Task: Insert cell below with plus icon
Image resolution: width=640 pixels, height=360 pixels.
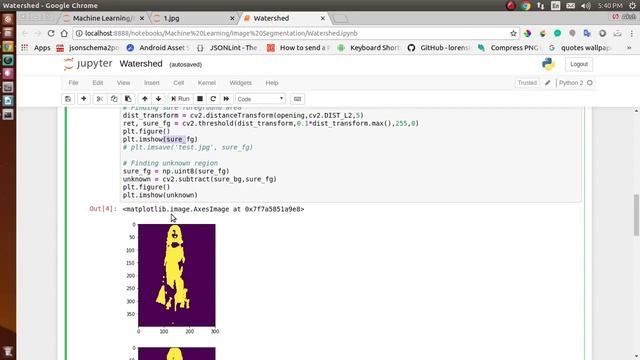Action: tap(84, 99)
